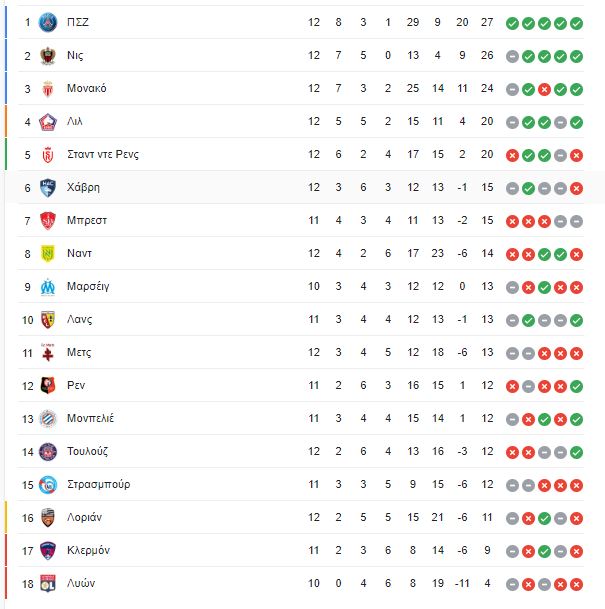This screenshot has width=605, height=609.
Task: Click the Λυών club badge
Action: click(48, 583)
